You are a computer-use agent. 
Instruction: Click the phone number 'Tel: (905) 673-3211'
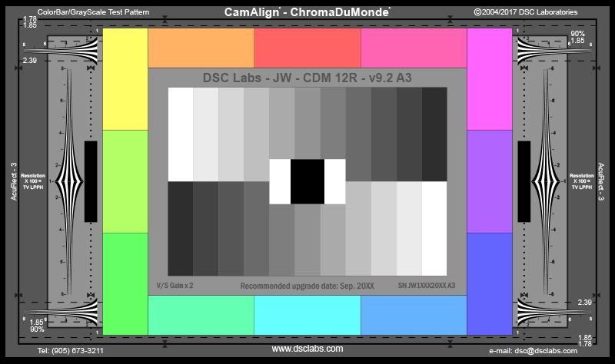click(71, 351)
